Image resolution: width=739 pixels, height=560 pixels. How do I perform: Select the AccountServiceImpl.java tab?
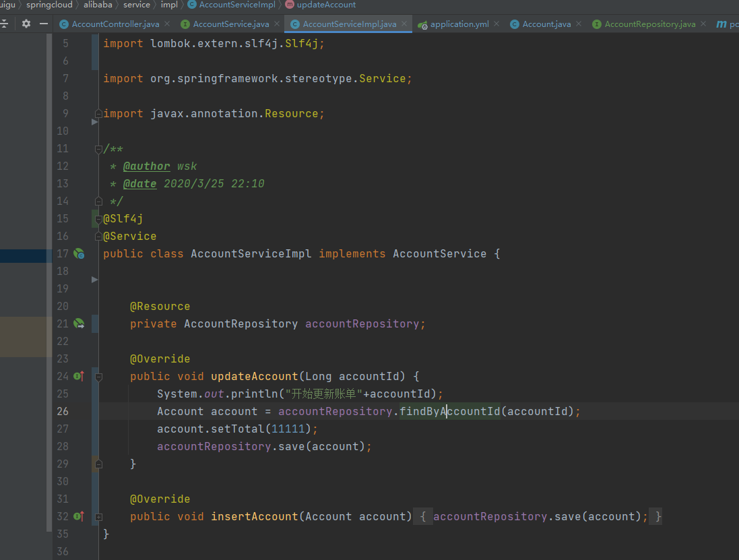click(x=349, y=24)
